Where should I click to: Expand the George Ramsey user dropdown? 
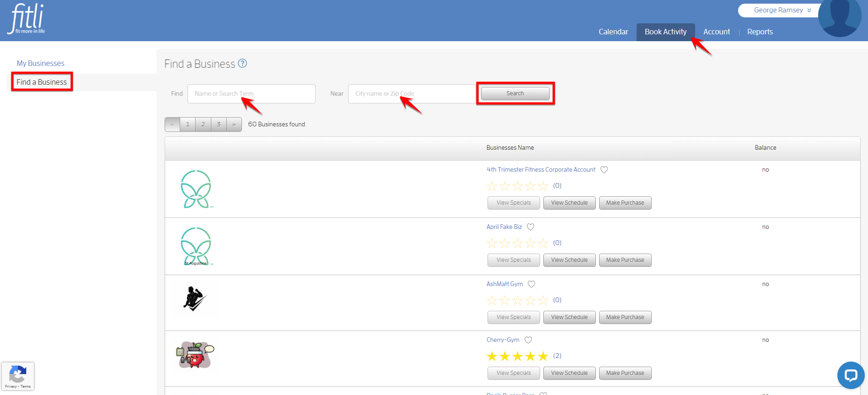click(782, 10)
